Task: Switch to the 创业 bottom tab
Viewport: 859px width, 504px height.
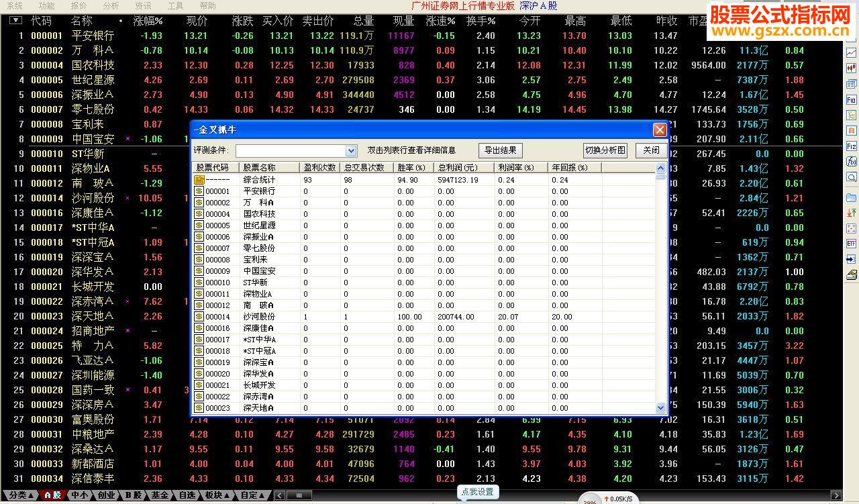Action: 106,495
